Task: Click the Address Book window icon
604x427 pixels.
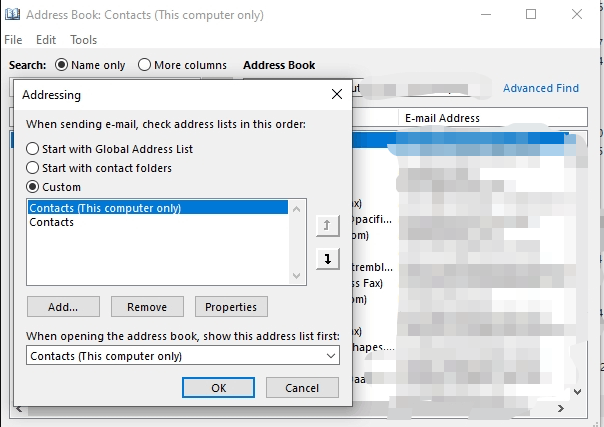Action: click(12, 15)
